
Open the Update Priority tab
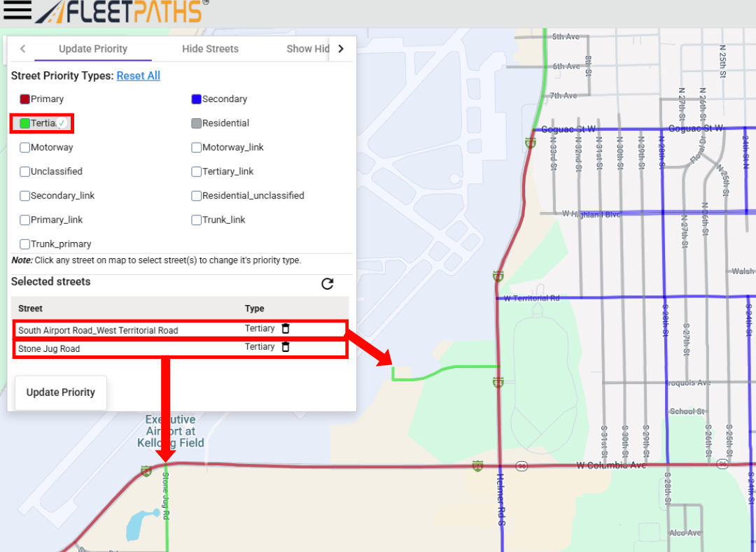click(93, 49)
